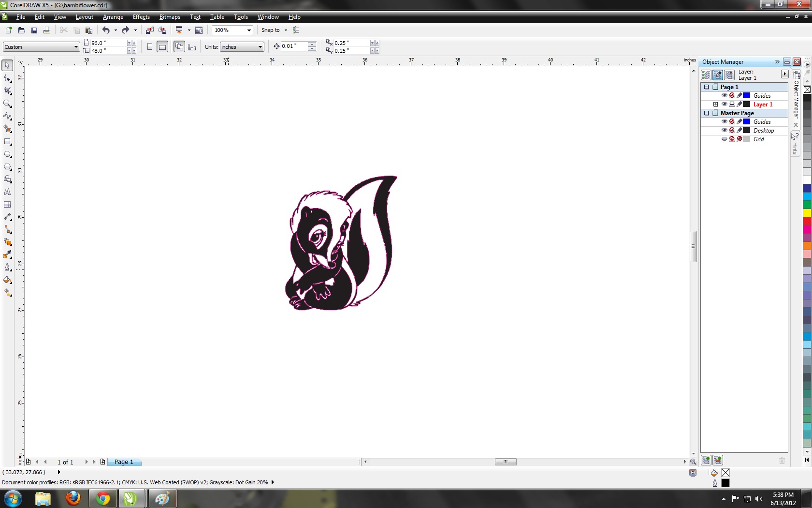This screenshot has width=812, height=508.
Task: Show the hidden Grid layer
Action: [724, 139]
